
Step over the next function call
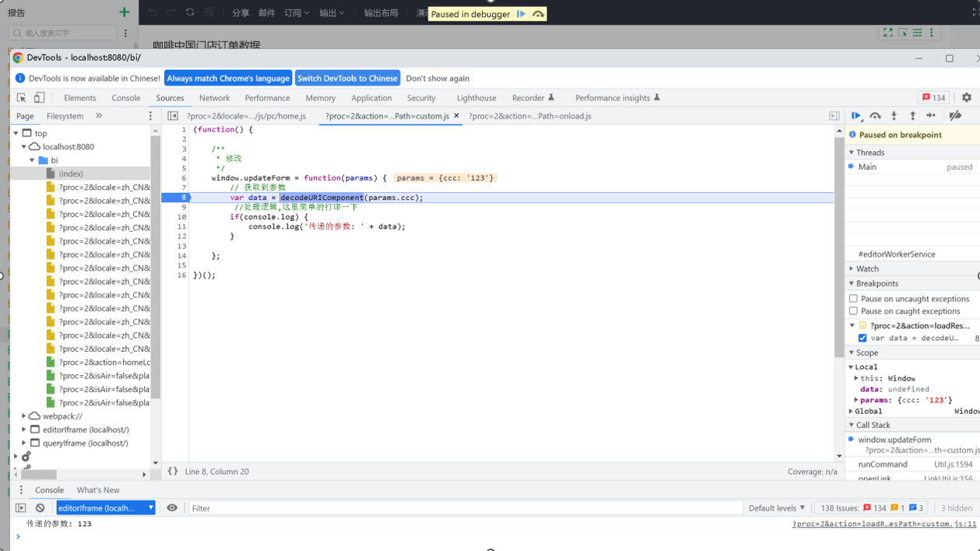coord(874,115)
